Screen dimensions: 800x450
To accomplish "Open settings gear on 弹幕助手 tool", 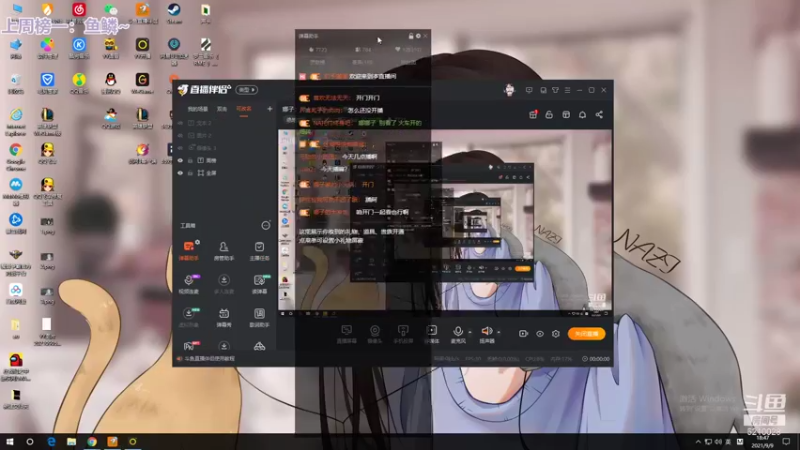I will coord(197,242).
